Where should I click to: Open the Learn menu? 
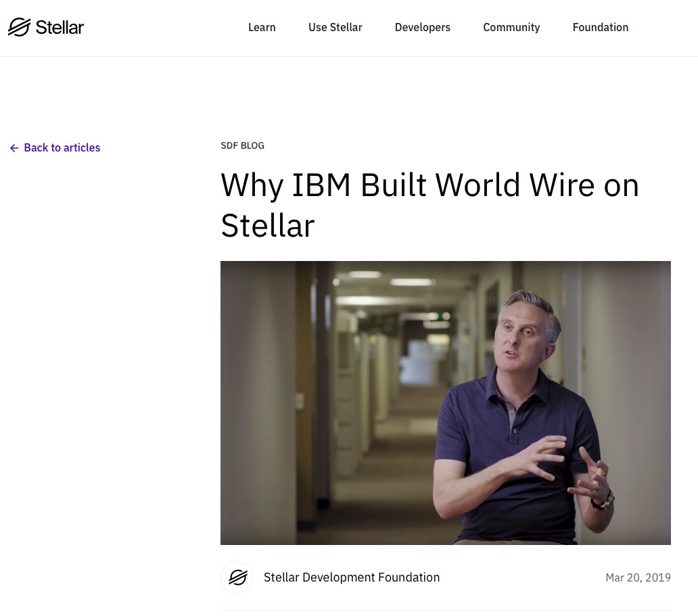click(262, 27)
